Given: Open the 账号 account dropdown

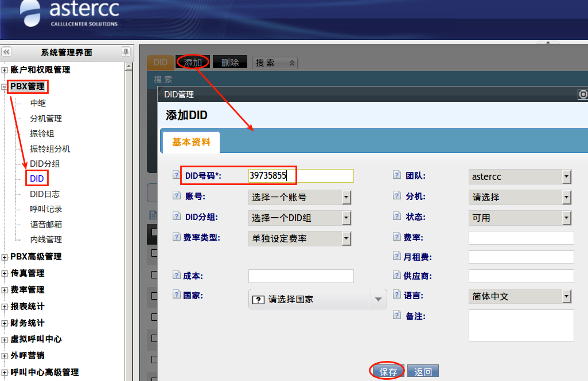Looking at the screenshot, I should [x=299, y=198].
